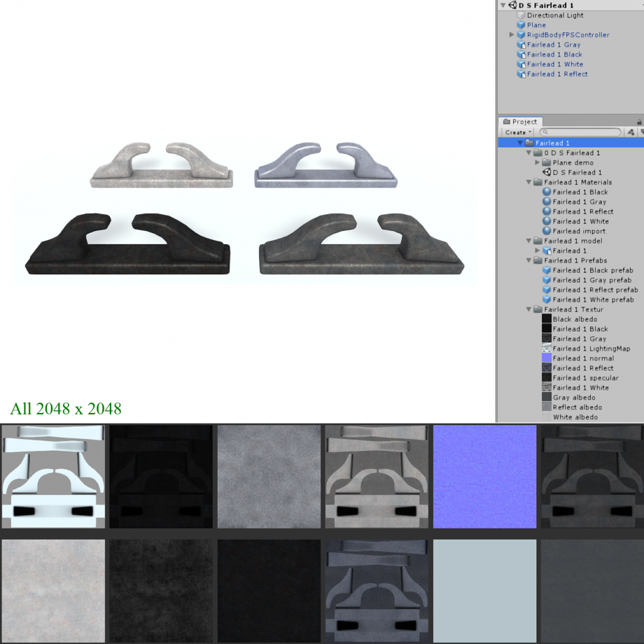The width and height of the screenshot is (644, 644).
Task: Expand the RigidBodyFPSController hierarchy item
Action: (512, 35)
